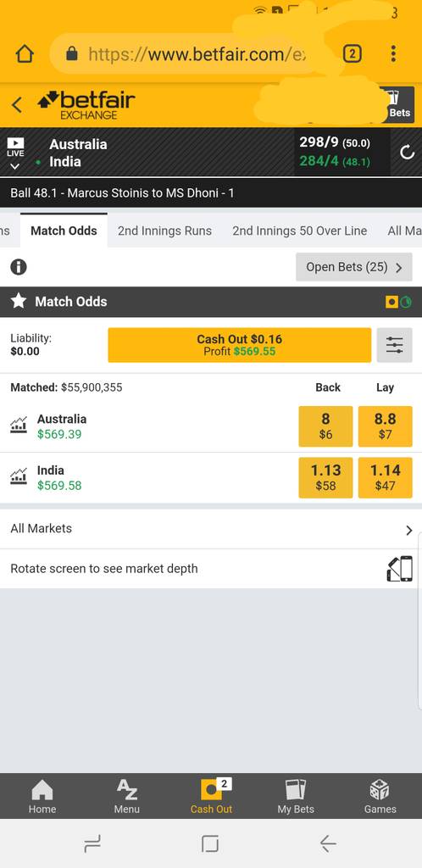Expand the All Markets row
Viewport: 422px width, 868px height.
[211, 529]
